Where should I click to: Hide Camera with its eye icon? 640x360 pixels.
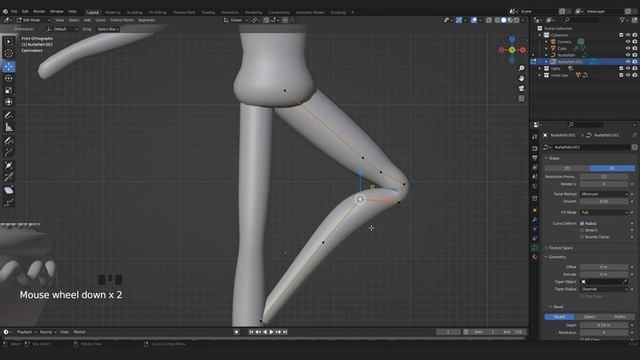(x=628, y=42)
